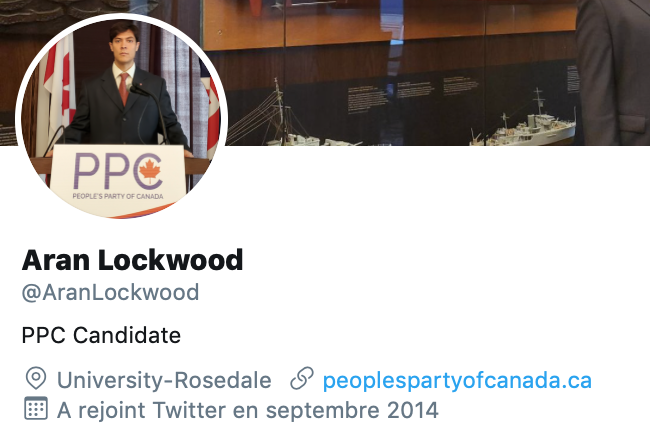Click the PPC Candidate bio text

[x=101, y=335]
